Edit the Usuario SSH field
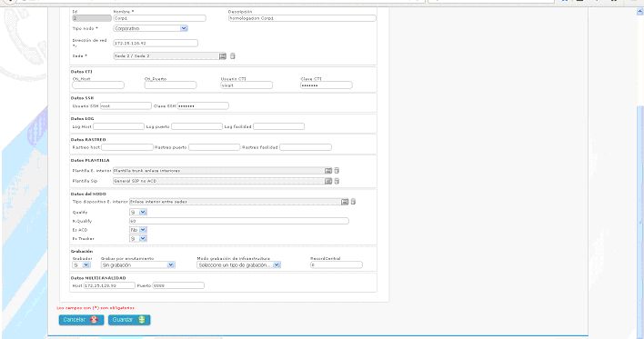 [x=126, y=106]
